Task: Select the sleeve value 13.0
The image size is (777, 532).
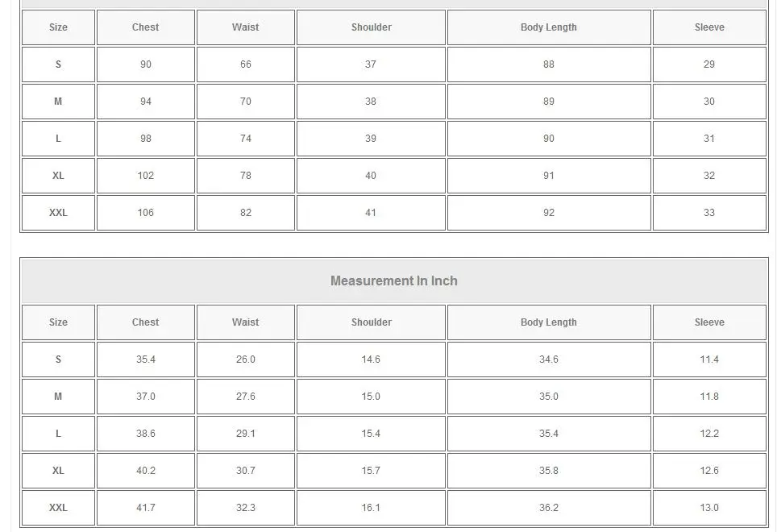Action: click(709, 508)
